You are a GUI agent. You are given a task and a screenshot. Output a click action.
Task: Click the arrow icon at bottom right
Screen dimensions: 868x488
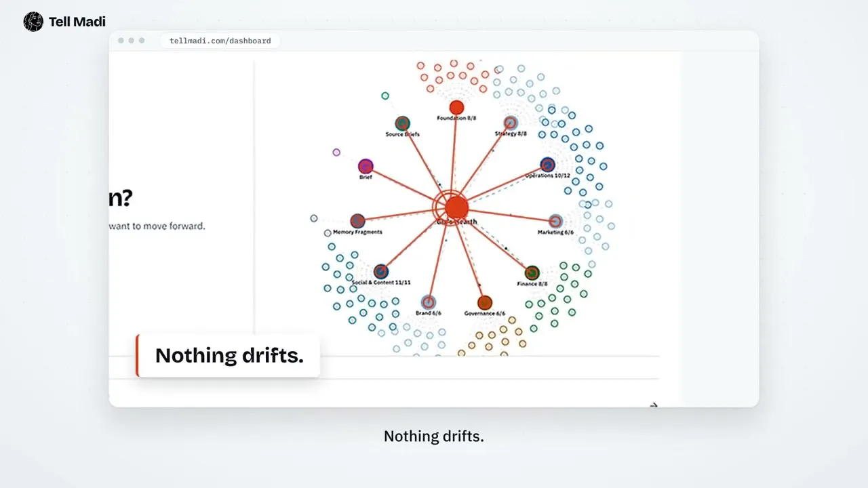point(654,405)
